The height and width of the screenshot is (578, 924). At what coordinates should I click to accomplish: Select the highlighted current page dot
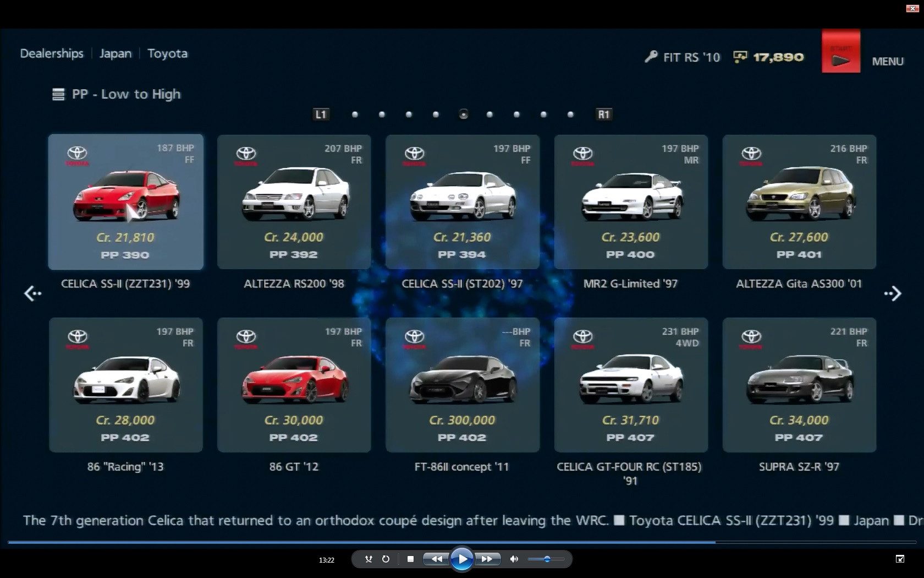click(x=463, y=114)
